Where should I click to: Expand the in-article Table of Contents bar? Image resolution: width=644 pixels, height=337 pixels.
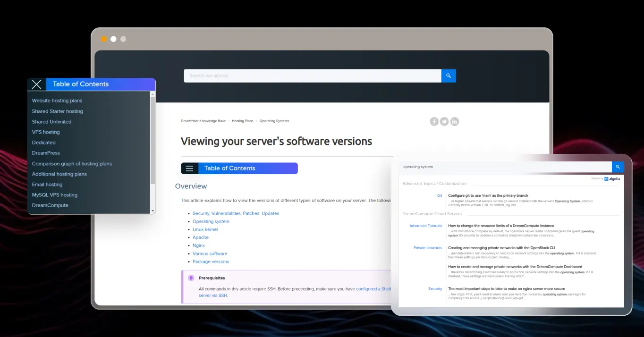(239, 168)
